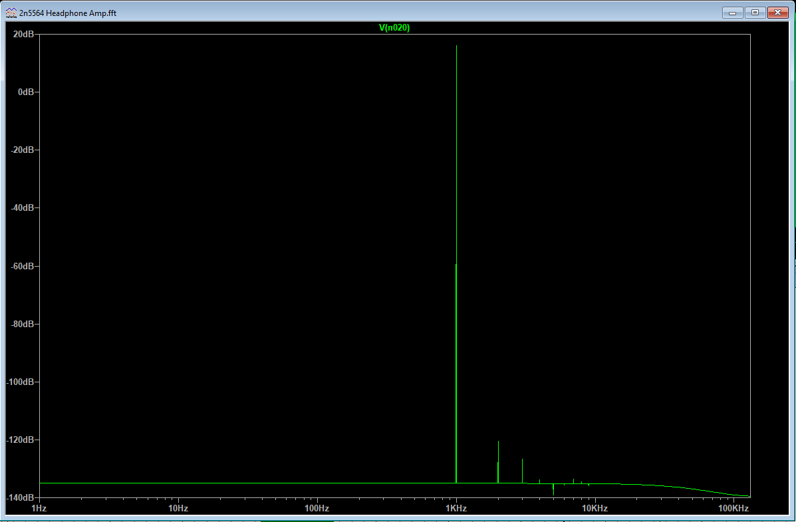Viewport: 796px width, 522px height.
Task: Click the -100dB vertical axis label
Action: pos(20,382)
